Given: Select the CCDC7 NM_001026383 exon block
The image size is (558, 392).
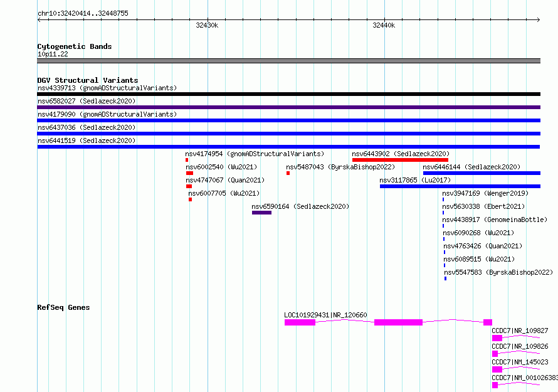Looking at the screenshot, I should (495, 385).
